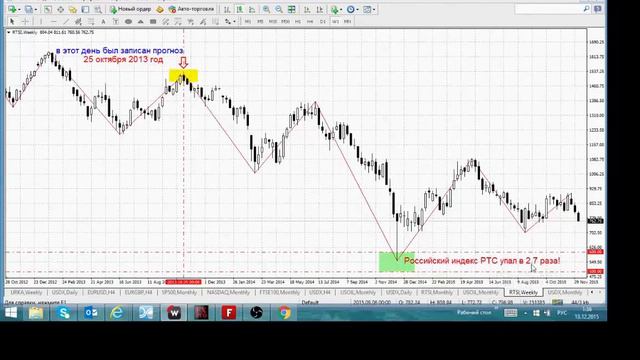
Task: Select the Rectangle drawing tool
Action: click(x=153, y=21)
